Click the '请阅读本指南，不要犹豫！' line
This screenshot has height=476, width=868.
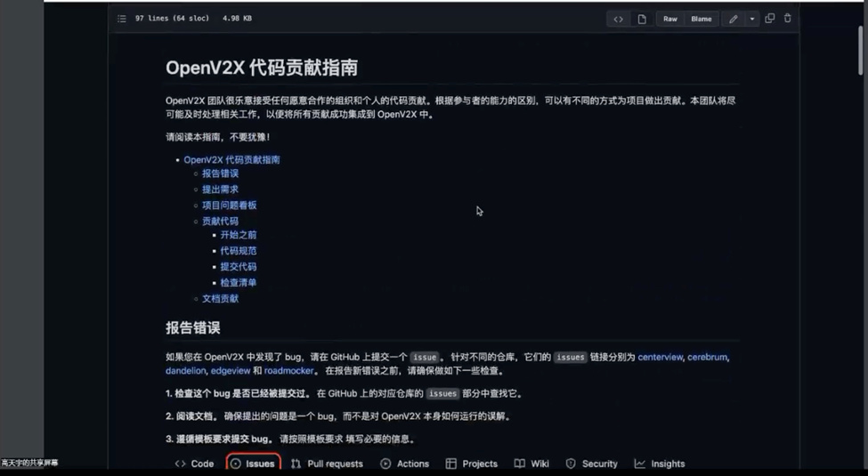pyautogui.click(x=218, y=137)
